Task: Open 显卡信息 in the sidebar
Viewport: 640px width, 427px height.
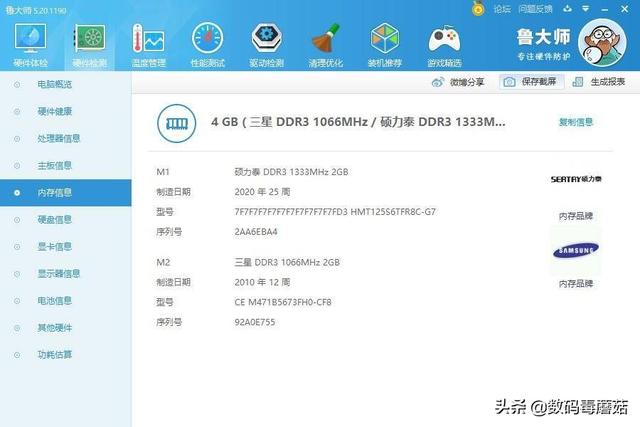Action: pyautogui.click(x=54, y=247)
